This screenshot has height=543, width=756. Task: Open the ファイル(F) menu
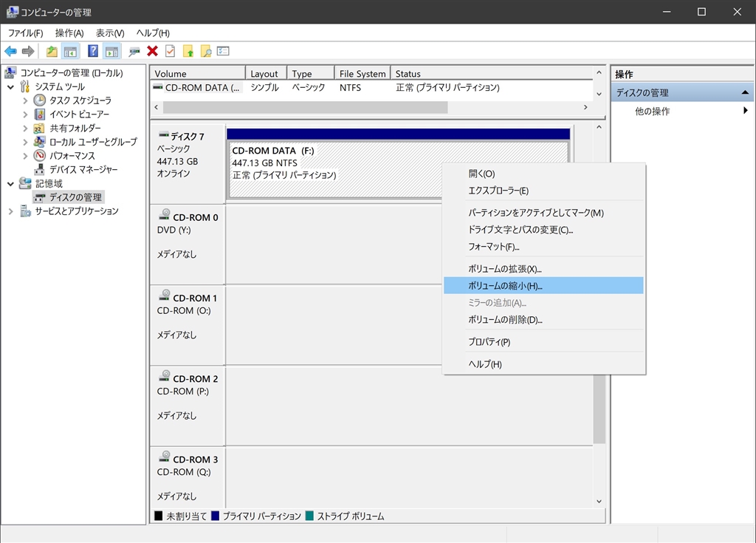(26, 33)
